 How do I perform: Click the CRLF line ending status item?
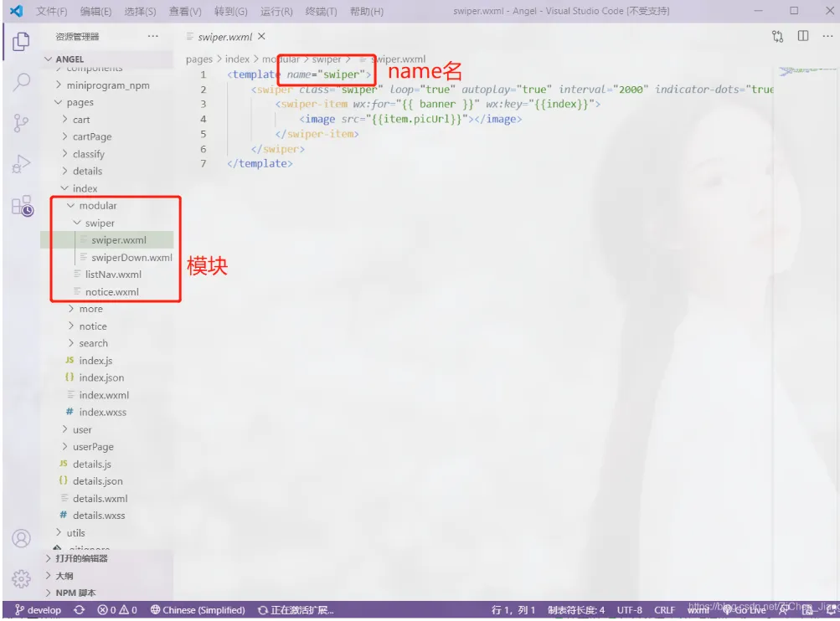664,610
